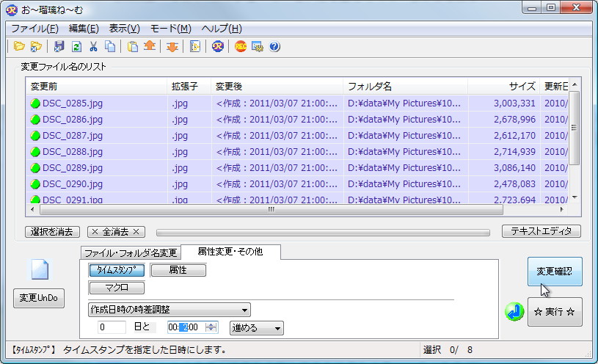This screenshot has width=598, height=364.
Task: Click the open folder toolbar icon
Action: pyautogui.click(x=19, y=46)
